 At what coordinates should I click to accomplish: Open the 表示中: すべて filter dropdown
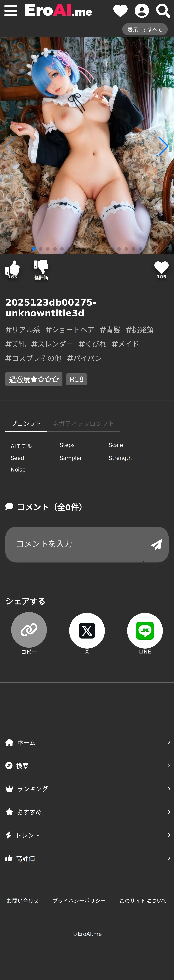(x=145, y=29)
